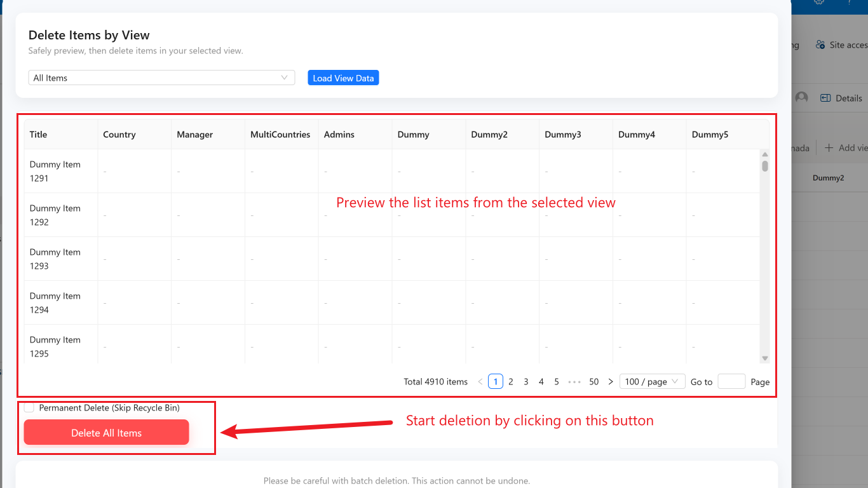The width and height of the screenshot is (868, 488).
Task: Go to page 2 in pagination
Action: click(511, 382)
